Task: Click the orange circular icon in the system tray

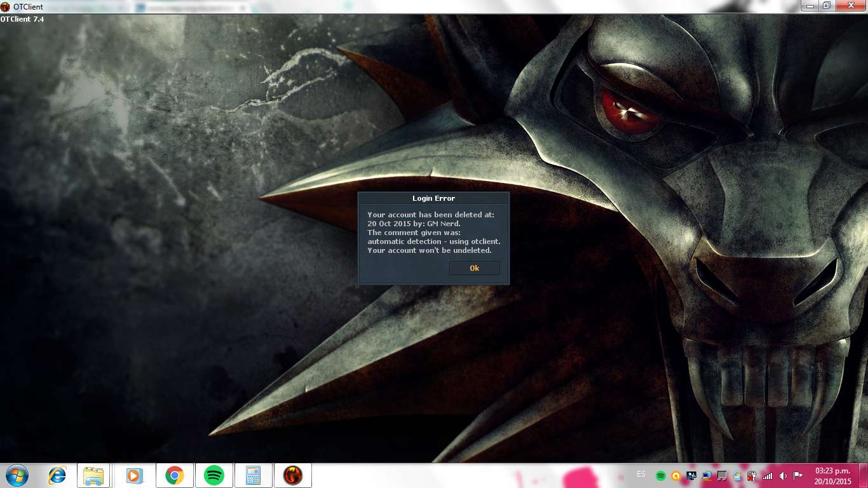Action: pos(676,476)
